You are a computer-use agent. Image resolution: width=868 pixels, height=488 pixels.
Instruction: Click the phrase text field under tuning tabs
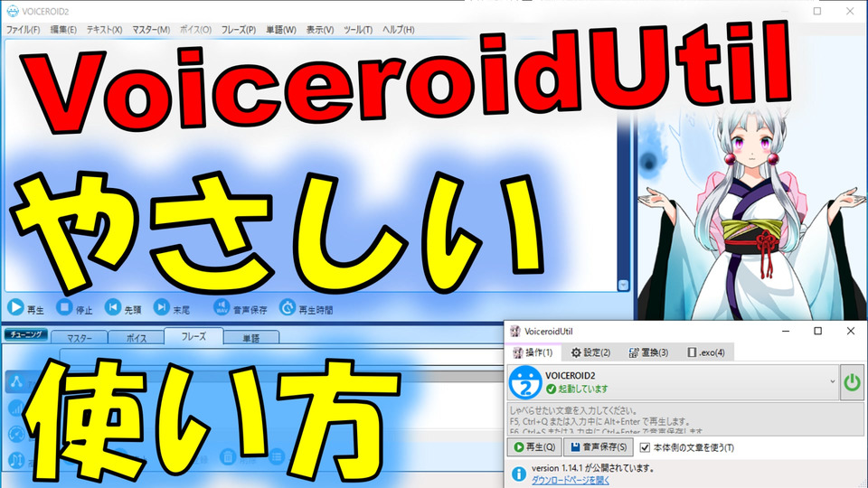[x=281, y=357]
